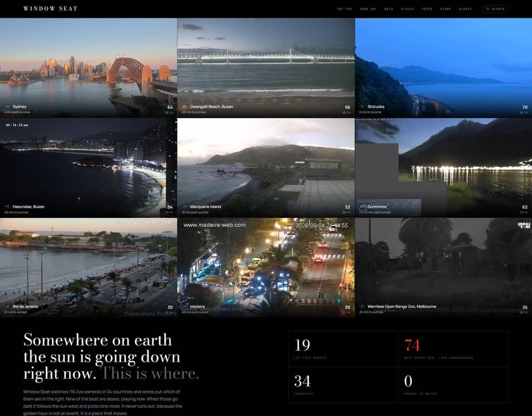The width and height of the screenshot is (532, 416).
Task: Click the 34 countries stat
Action: tap(343, 385)
